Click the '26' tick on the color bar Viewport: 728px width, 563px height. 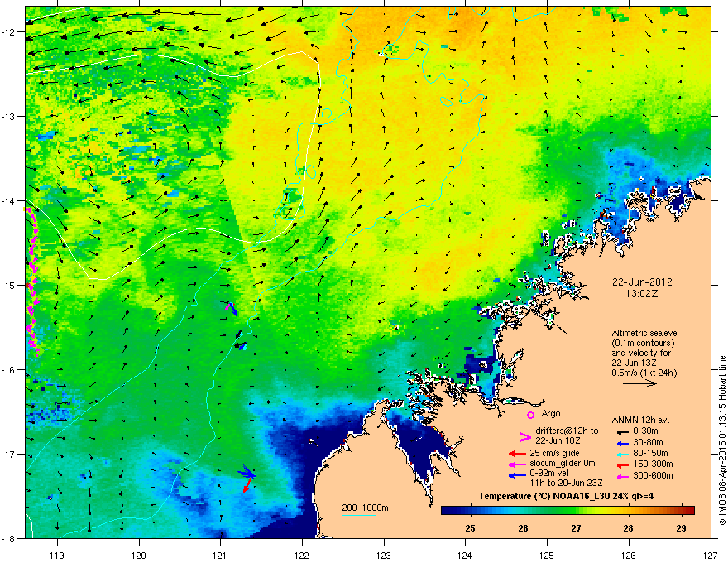pyautogui.click(x=523, y=528)
